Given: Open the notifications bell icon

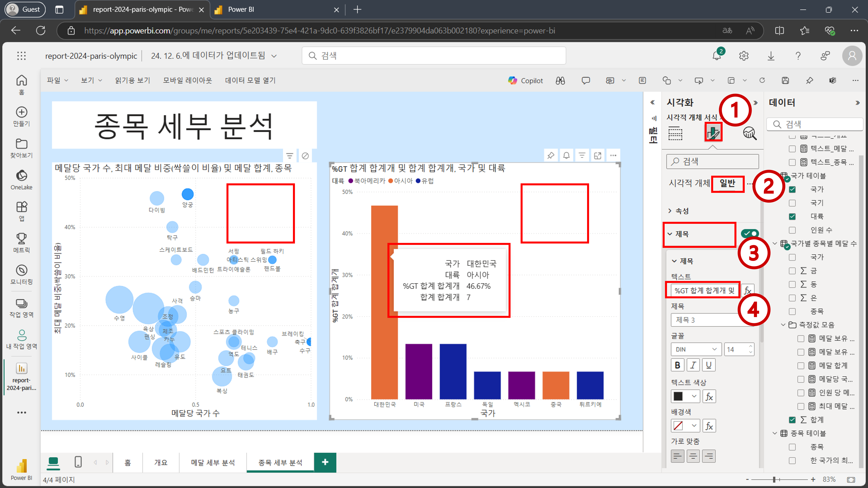Looking at the screenshot, I should 717,56.
